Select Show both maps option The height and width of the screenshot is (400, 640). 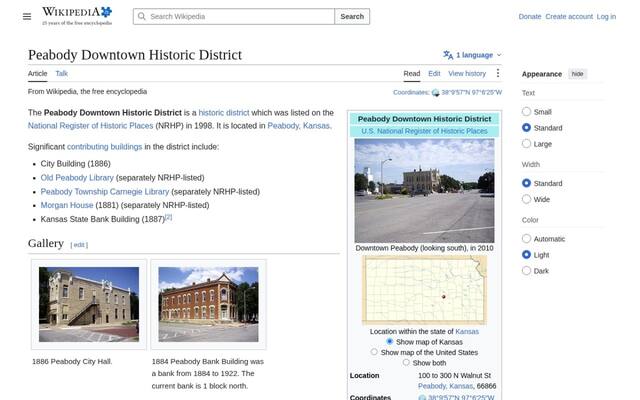406,362
